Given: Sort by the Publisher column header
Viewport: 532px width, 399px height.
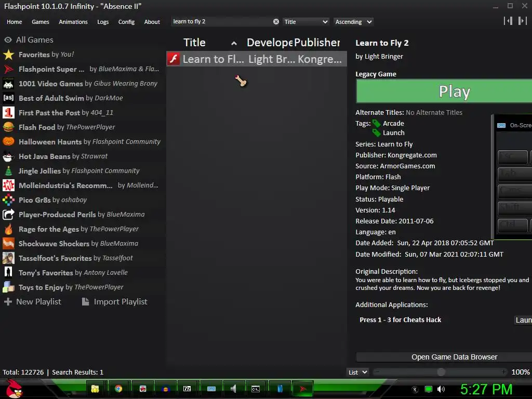Looking at the screenshot, I should 317,43.
